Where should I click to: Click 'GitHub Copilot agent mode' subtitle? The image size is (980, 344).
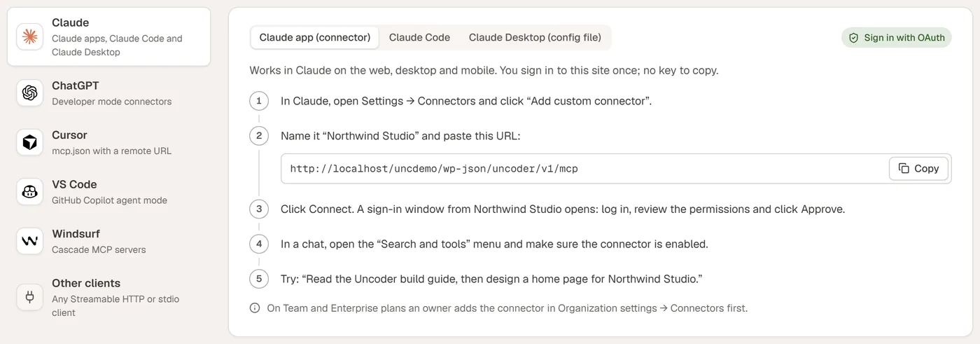tap(109, 200)
